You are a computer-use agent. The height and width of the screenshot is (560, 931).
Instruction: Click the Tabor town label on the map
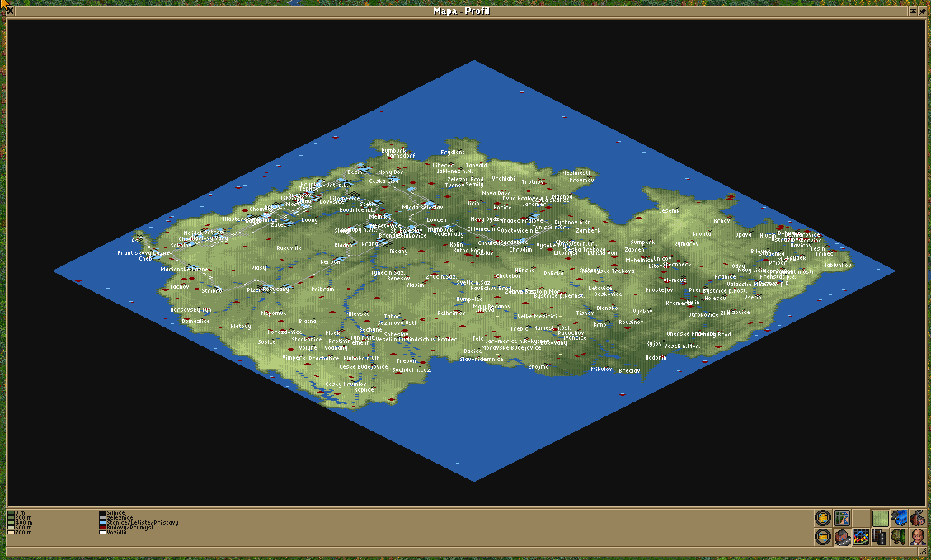pyautogui.click(x=391, y=317)
